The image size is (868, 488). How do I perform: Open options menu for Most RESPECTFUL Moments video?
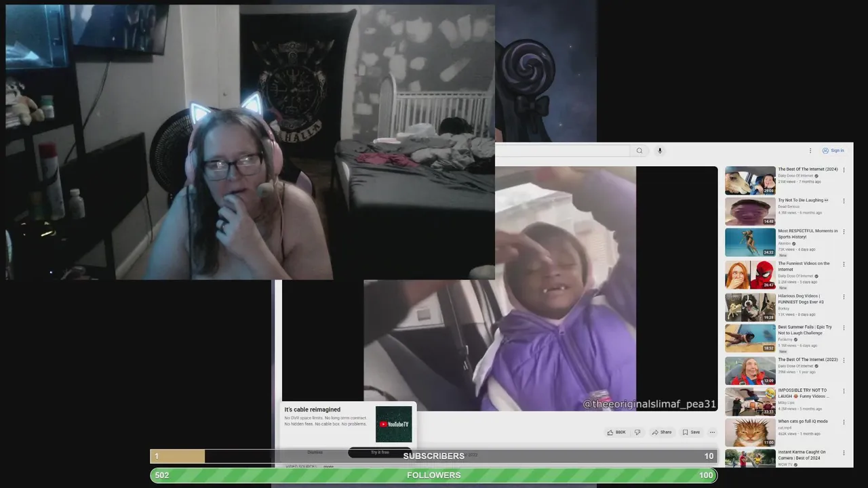844,232
